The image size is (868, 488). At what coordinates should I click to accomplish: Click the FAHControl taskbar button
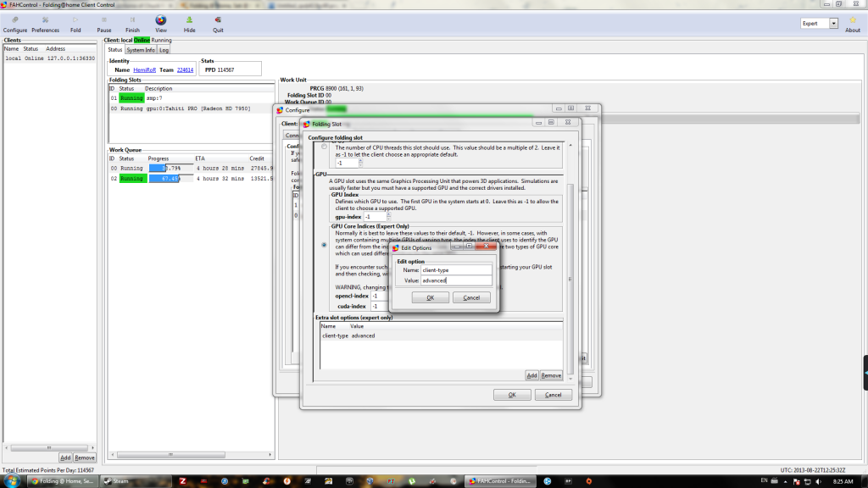click(501, 481)
